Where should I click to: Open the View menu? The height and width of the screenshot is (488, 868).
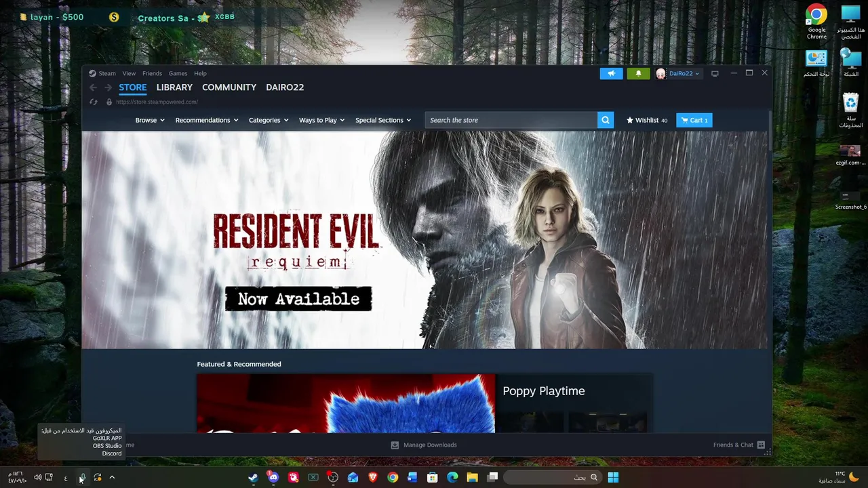coord(129,73)
